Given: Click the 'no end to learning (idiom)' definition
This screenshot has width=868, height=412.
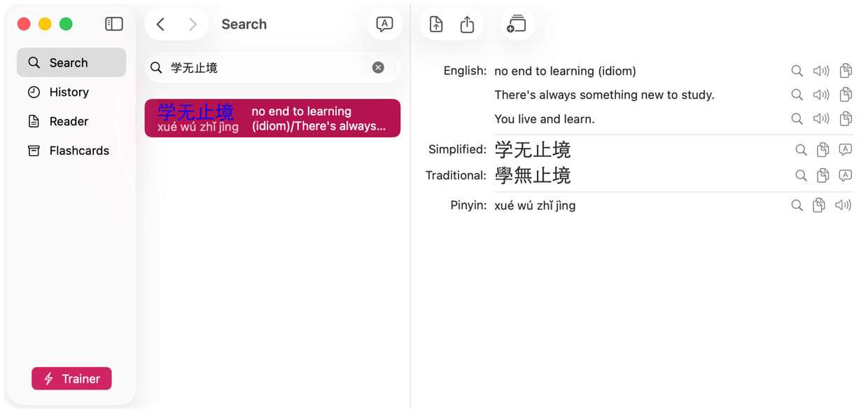Looking at the screenshot, I should click(x=565, y=71).
